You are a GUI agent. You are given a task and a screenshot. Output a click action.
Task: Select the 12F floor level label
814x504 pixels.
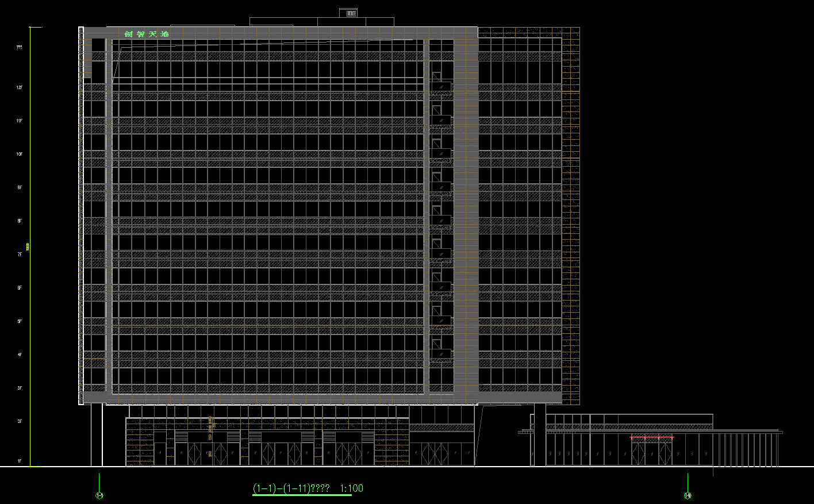point(20,88)
